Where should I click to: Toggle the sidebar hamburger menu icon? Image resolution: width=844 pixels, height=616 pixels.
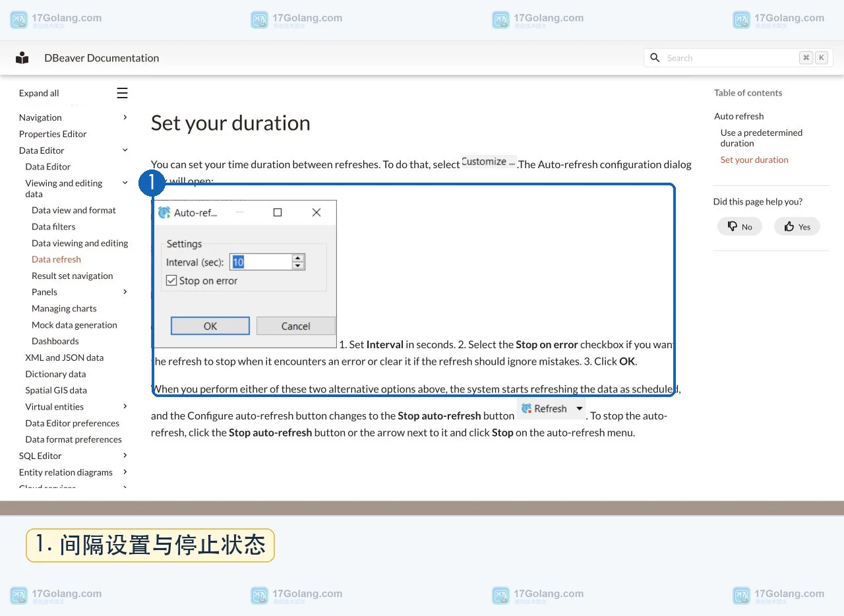click(x=122, y=93)
